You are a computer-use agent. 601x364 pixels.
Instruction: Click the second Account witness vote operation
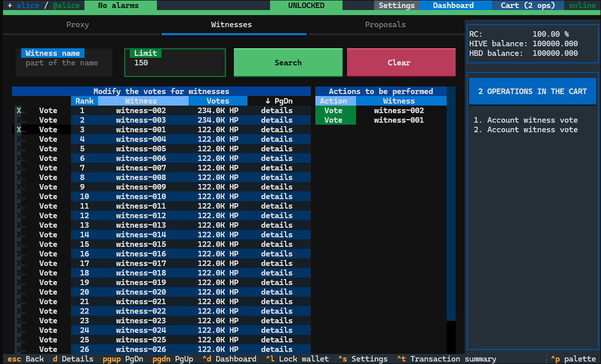pyautogui.click(x=526, y=130)
